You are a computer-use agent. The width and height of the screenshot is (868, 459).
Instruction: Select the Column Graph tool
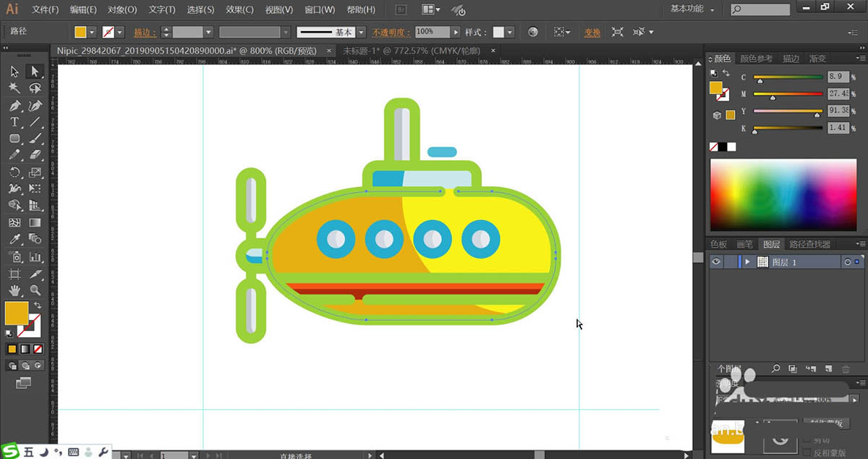(x=35, y=257)
